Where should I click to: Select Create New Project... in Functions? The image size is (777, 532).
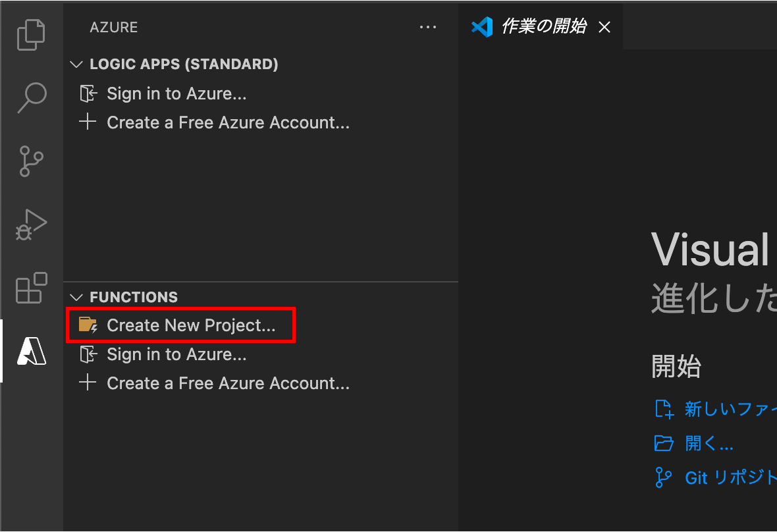(191, 325)
